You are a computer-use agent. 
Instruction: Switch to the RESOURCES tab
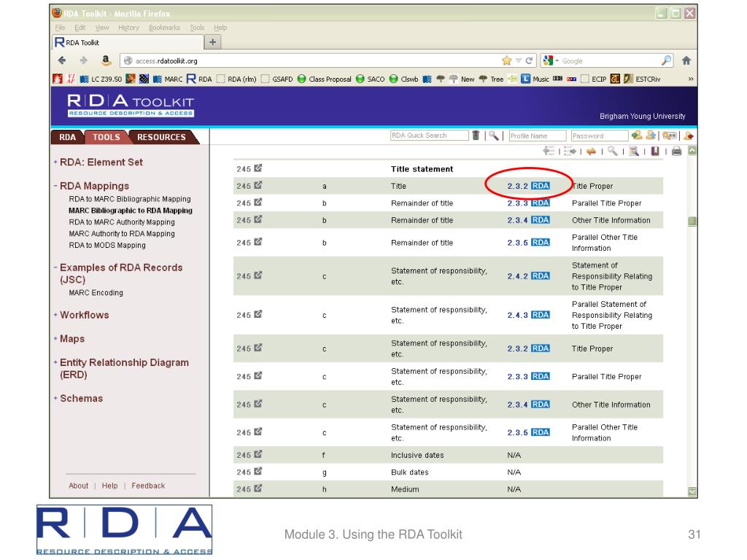(x=160, y=136)
